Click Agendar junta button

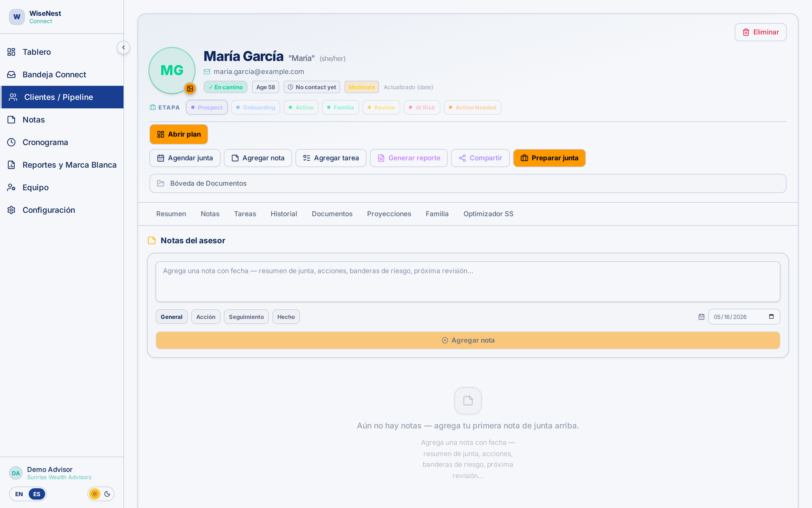pyautogui.click(x=185, y=158)
